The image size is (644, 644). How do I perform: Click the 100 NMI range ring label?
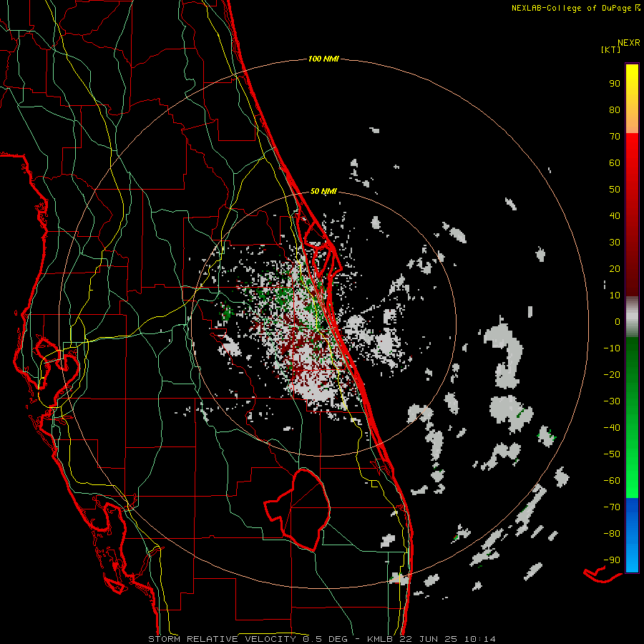323,59
